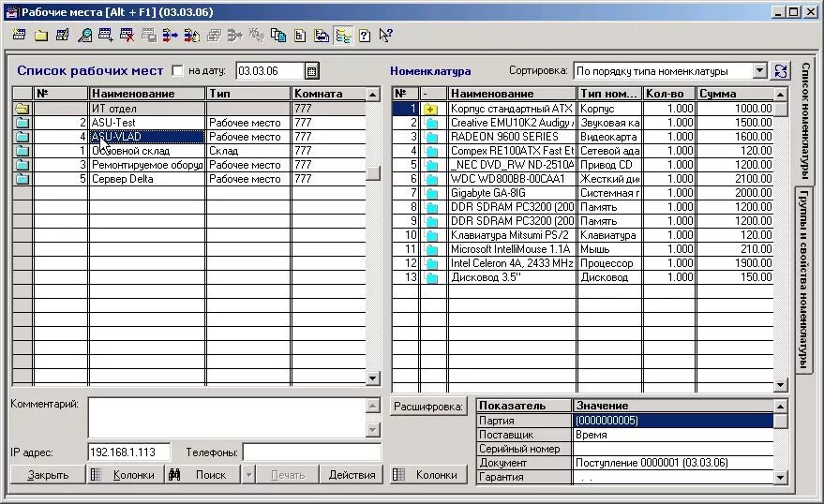Click the blue folder icon of the Gigabyte GA-8IG row
The height and width of the screenshot is (504, 824).
tap(431, 193)
